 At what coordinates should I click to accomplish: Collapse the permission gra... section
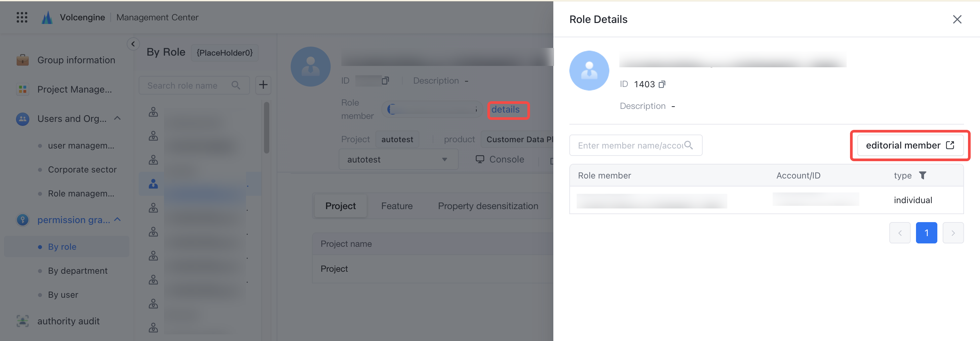pos(118,219)
